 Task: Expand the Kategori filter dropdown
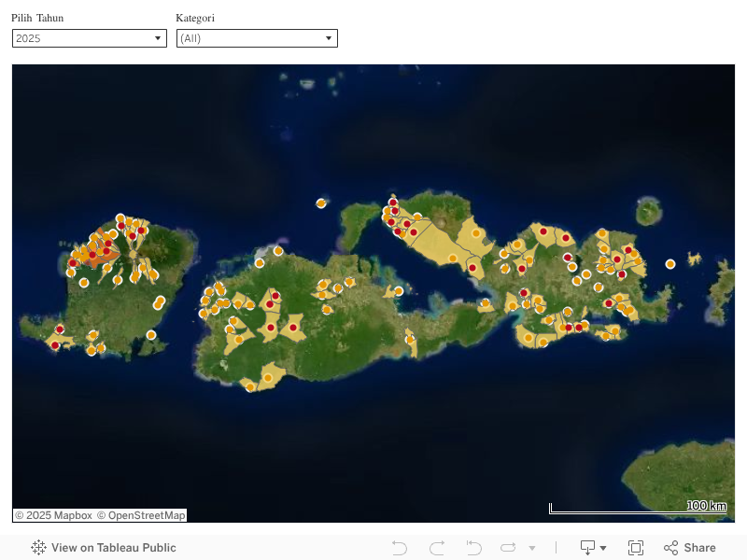click(x=328, y=38)
